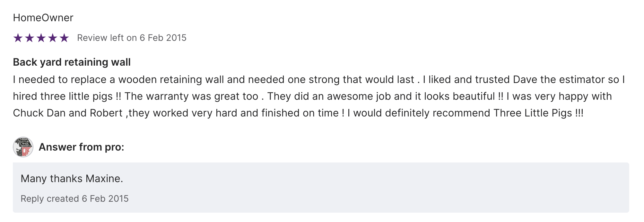Click the HomeOwner reviewer name
This screenshot has width=644, height=222.
(x=43, y=18)
